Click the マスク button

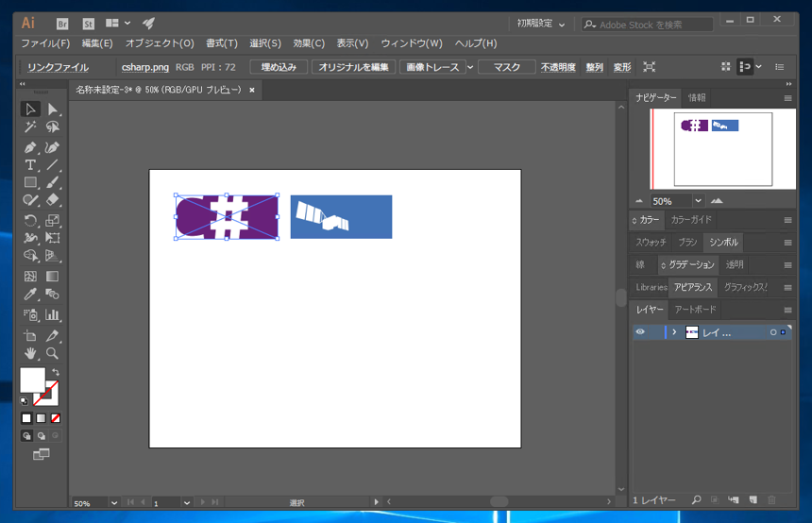tap(506, 67)
